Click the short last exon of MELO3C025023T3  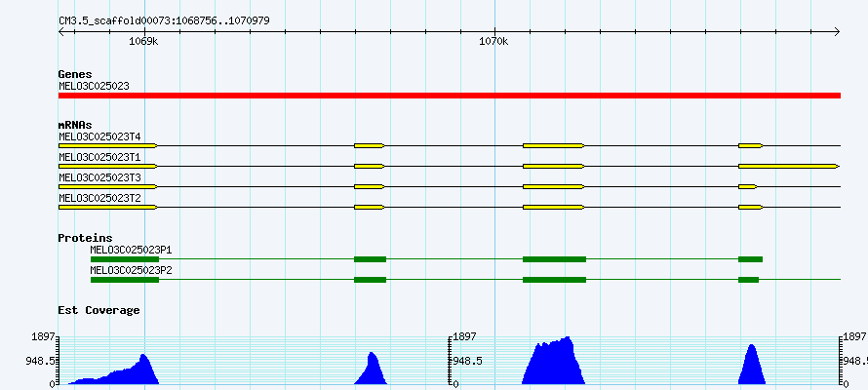coord(748,186)
